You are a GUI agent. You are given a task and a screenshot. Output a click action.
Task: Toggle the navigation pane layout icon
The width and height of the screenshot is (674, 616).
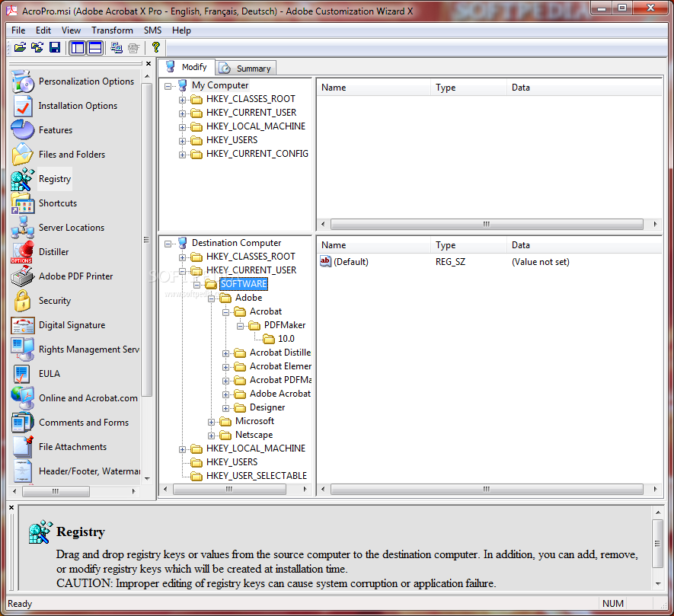pyautogui.click(x=78, y=47)
